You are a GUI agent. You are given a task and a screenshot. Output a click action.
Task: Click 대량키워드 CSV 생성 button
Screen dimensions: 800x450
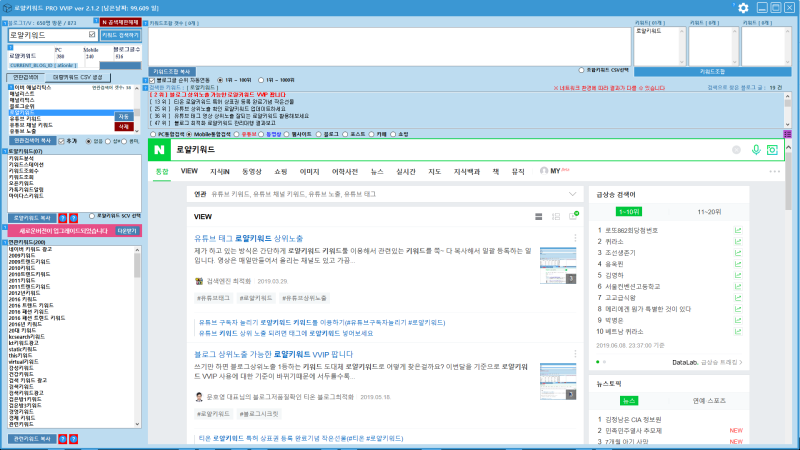pos(78,78)
